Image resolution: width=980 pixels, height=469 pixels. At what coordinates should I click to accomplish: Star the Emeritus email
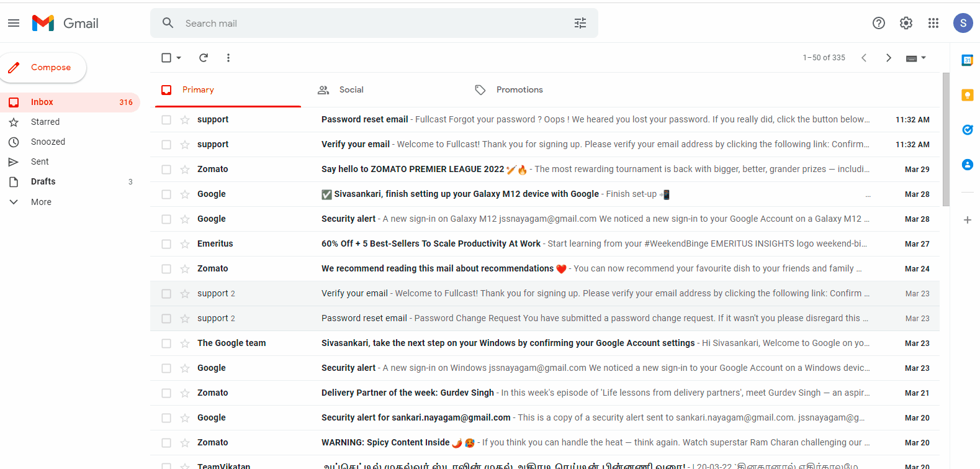tap(185, 244)
